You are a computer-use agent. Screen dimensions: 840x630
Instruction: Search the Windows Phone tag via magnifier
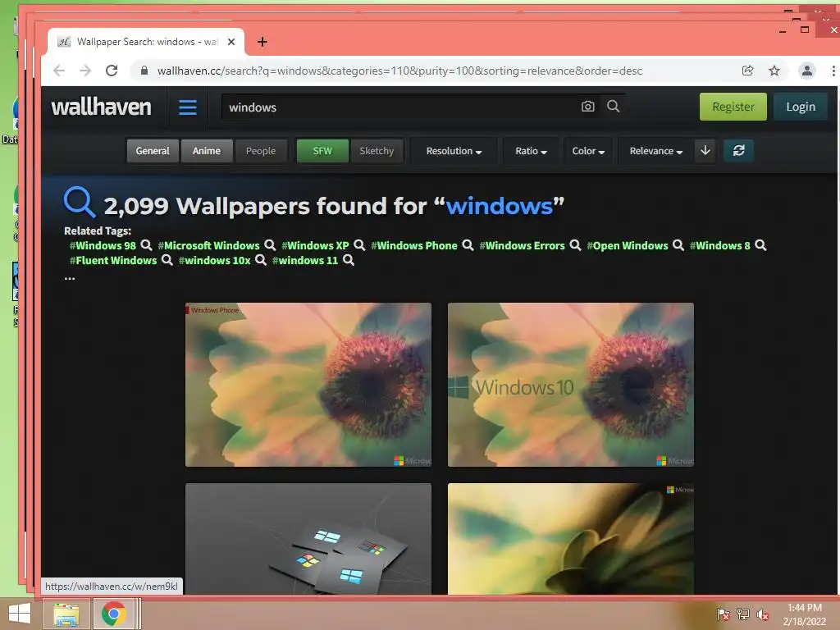coord(468,244)
